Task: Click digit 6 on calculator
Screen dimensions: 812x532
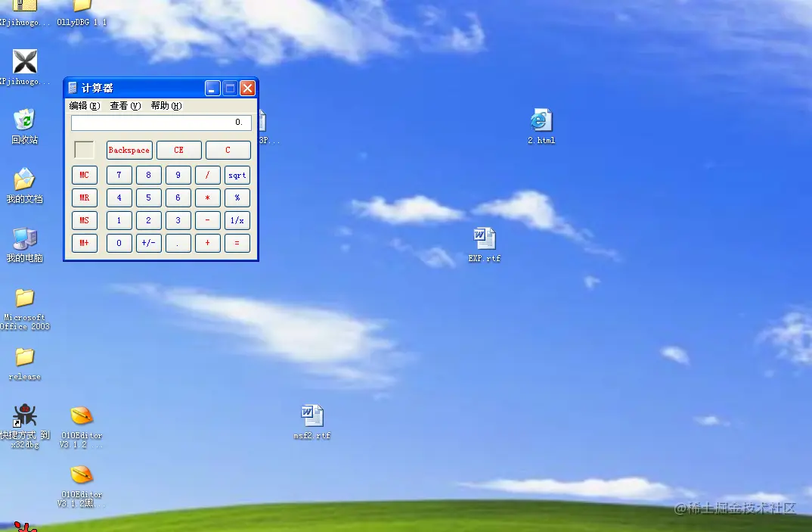Action: pos(178,198)
